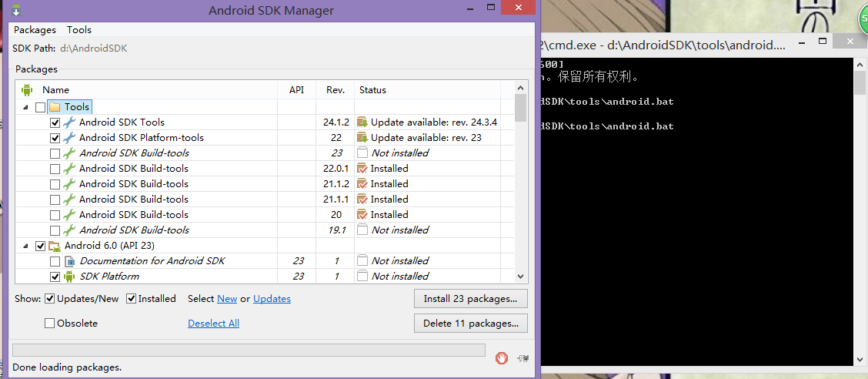Click wrench icon beside Android SDK Tools
This screenshot has width=868, height=379.
click(x=69, y=122)
